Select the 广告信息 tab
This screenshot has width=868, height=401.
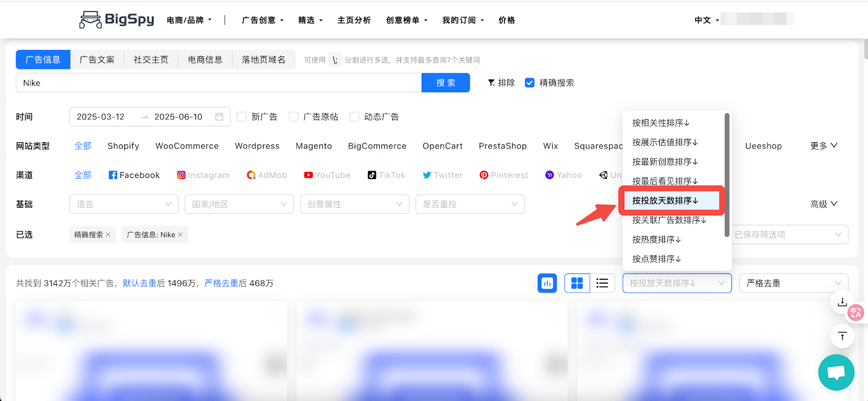pos(43,60)
